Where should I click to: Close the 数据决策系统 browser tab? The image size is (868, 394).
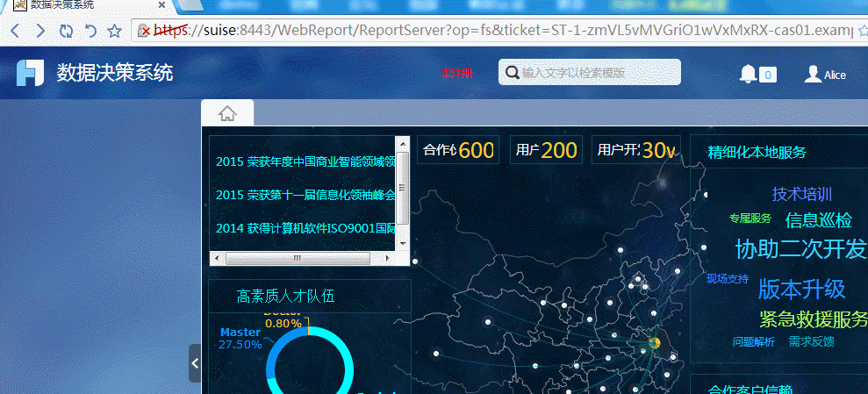tap(162, 5)
